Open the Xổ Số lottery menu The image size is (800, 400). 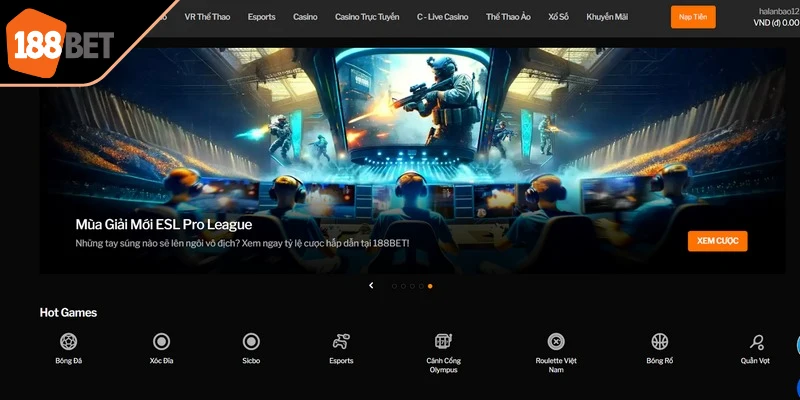[x=560, y=17]
